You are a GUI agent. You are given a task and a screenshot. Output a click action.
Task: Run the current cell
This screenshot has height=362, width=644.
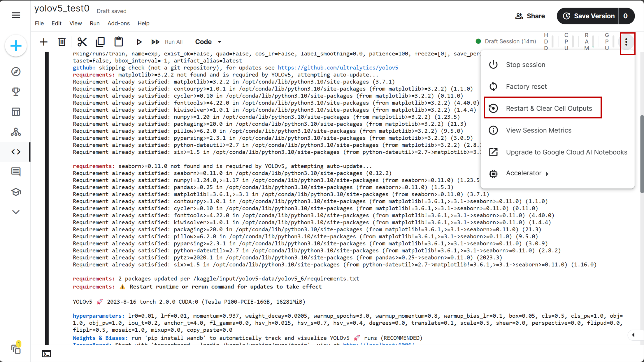click(139, 41)
